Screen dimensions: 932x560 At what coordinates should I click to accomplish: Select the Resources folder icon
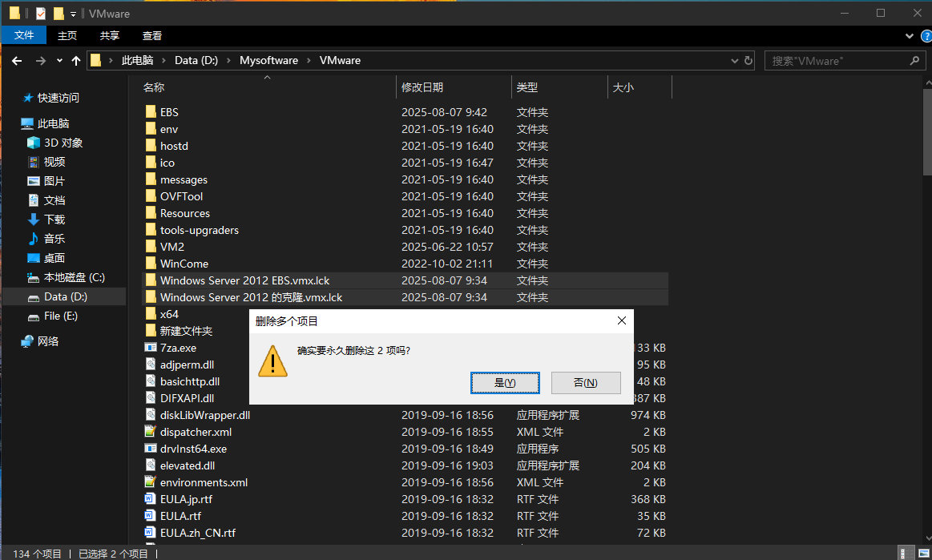(x=151, y=213)
